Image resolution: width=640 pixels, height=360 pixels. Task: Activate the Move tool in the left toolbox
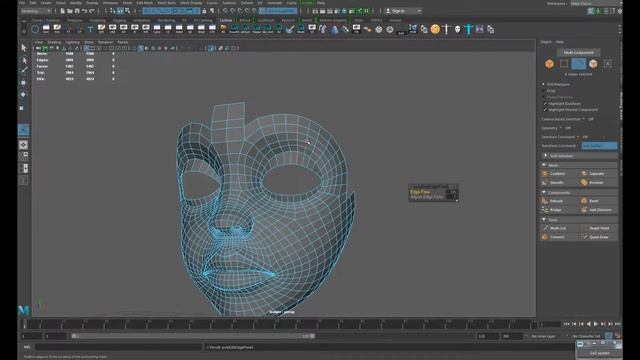pos(24,82)
